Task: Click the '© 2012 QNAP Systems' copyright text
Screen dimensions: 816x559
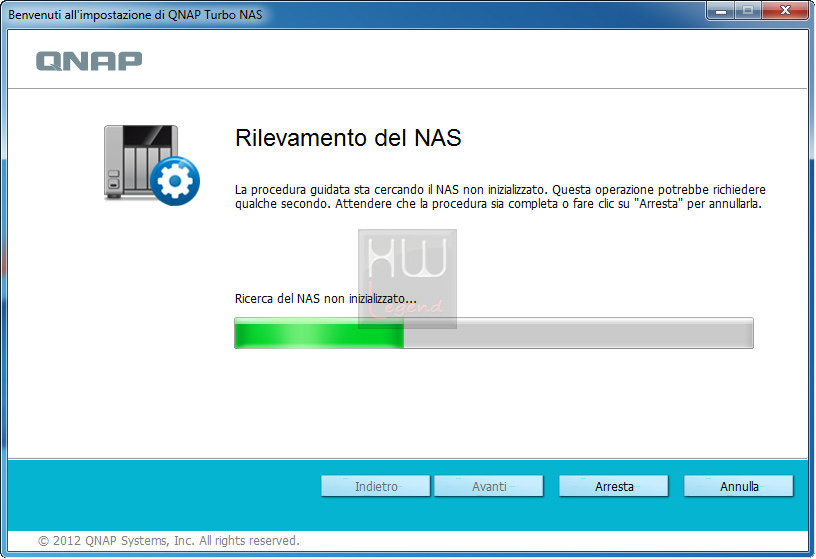Action: pos(169,541)
